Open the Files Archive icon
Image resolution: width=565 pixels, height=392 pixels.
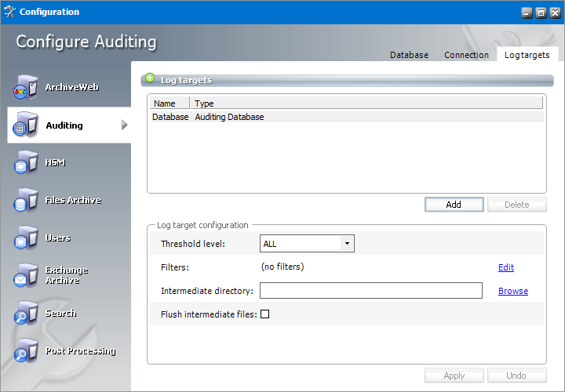coord(25,201)
